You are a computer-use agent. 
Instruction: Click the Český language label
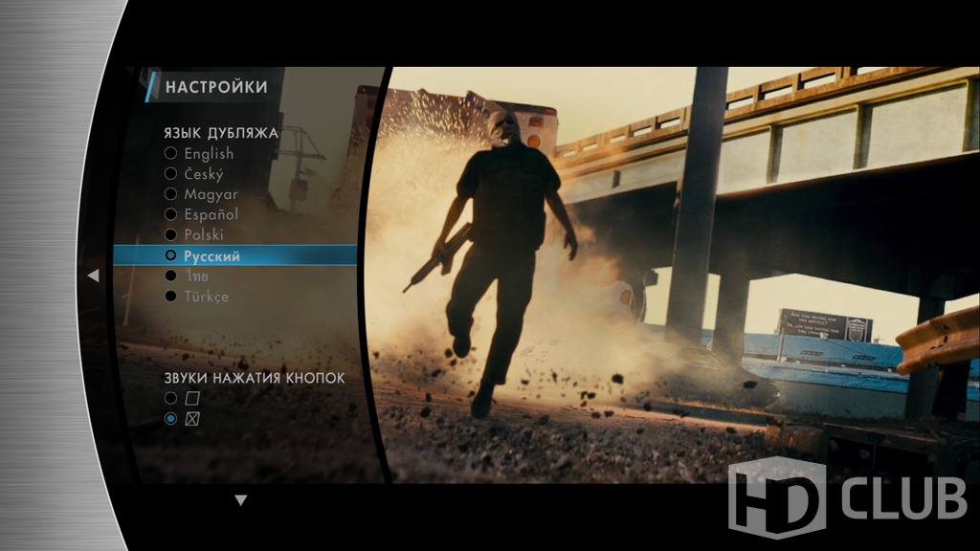point(204,174)
